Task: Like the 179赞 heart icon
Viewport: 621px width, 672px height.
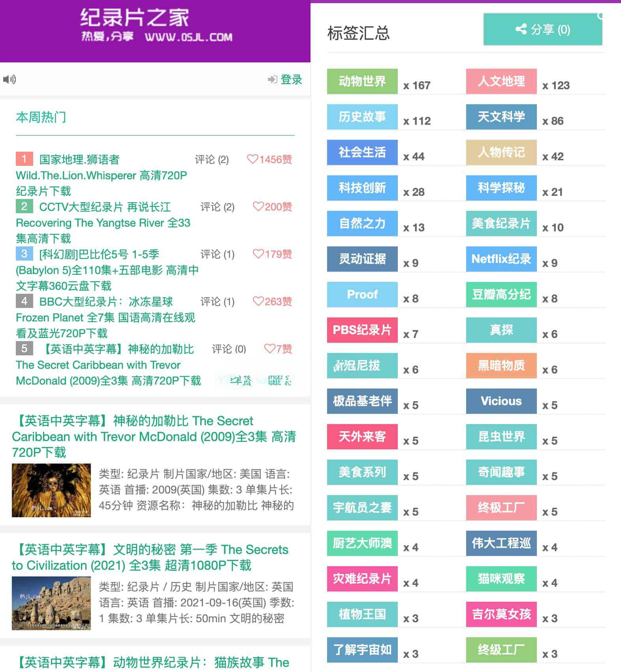Action: (258, 254)
